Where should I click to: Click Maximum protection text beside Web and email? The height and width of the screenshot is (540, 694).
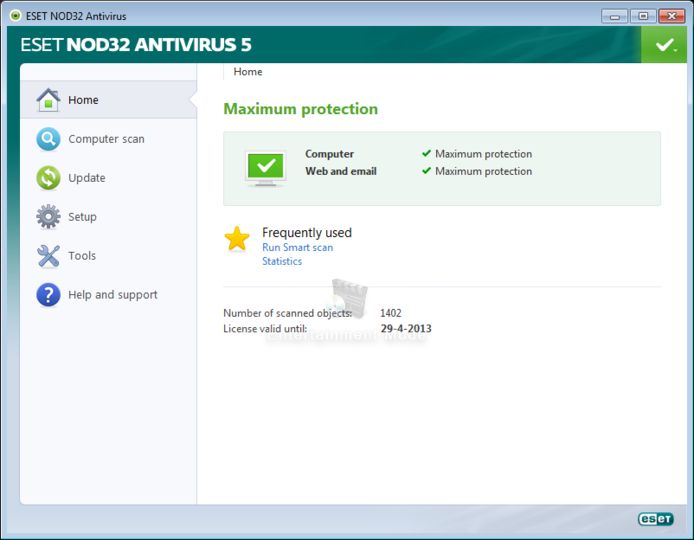tap(483, 171)
